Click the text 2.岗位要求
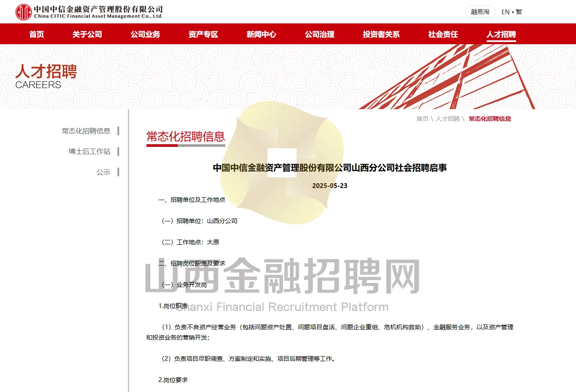This screenshot has width=576, height=392. coord(173,380)
